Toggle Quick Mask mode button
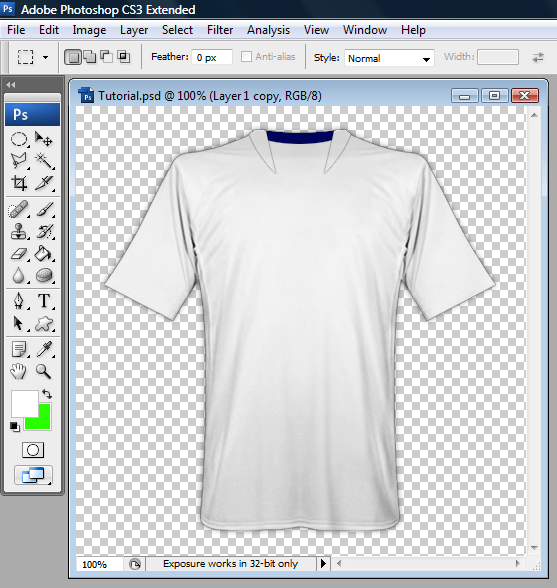 (x=33, y=450)
